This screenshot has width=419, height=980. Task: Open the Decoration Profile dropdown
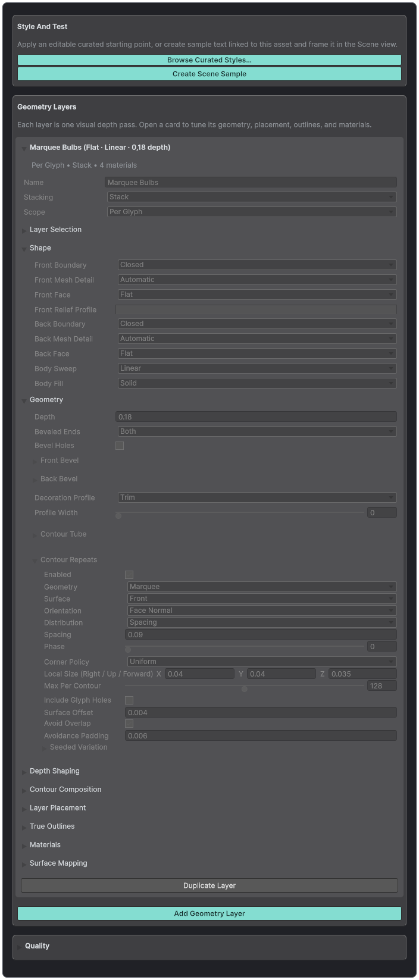pos(257,497)
